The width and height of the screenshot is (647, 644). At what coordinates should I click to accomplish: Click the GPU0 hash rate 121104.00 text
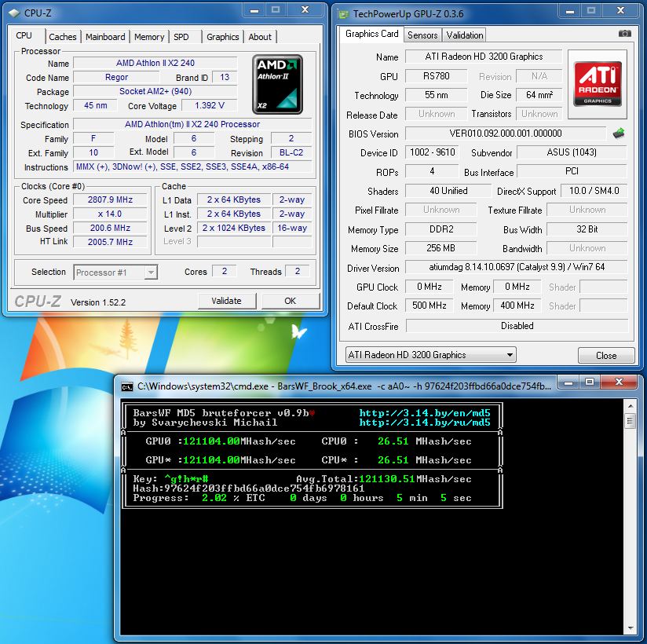(x=211, y=441)
